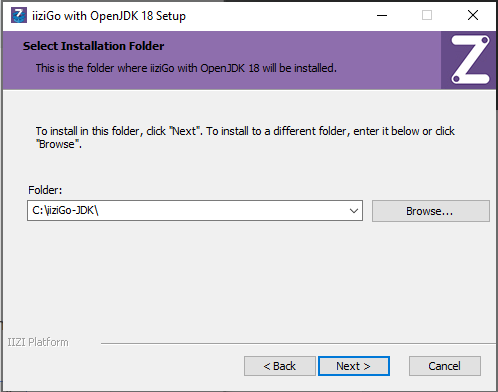Click the "To install in this folder" instruction text
Viewport: 498px width, 392px height.
click(245, 137)
